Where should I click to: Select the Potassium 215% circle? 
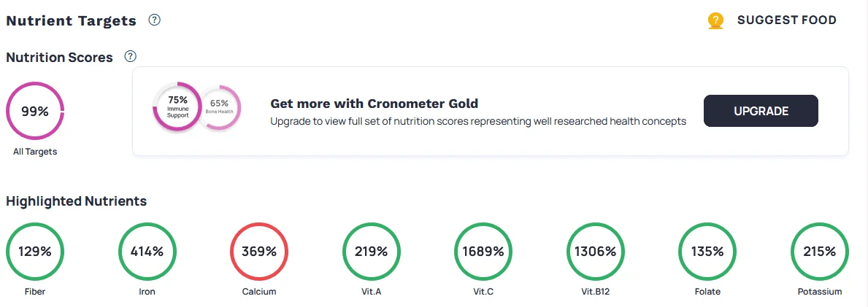click(819, 251)
